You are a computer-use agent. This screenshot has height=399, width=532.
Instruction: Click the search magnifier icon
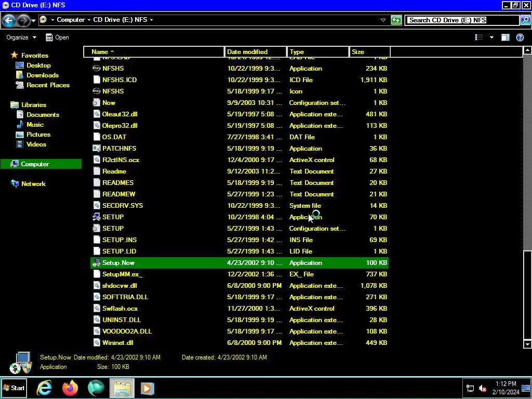coord(525,20)
